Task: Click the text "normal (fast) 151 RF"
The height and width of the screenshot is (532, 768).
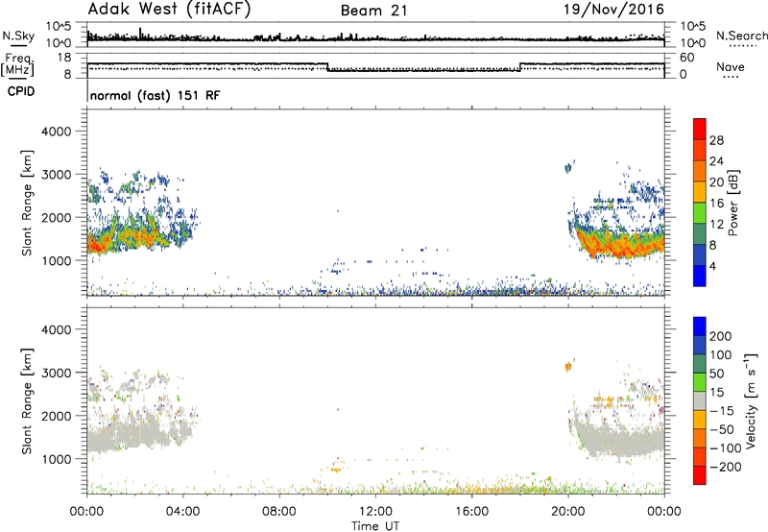Action: click(x=156, y=95)
